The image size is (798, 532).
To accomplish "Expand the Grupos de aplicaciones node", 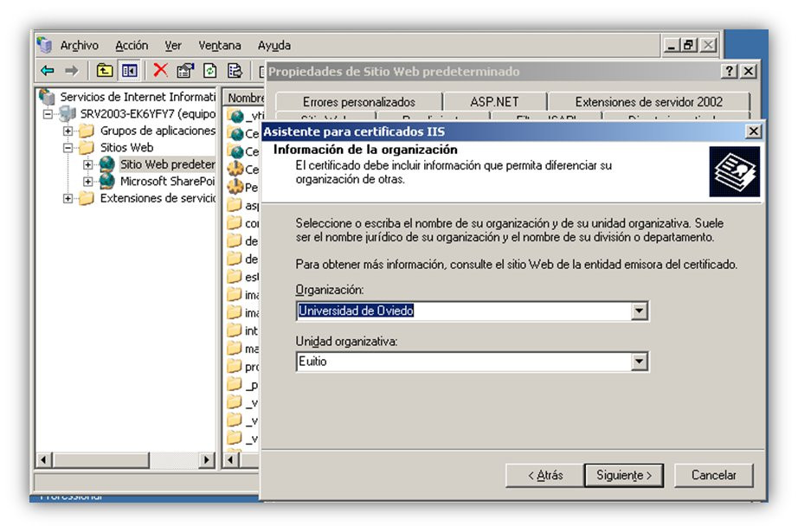I will [x=68, y=131].
